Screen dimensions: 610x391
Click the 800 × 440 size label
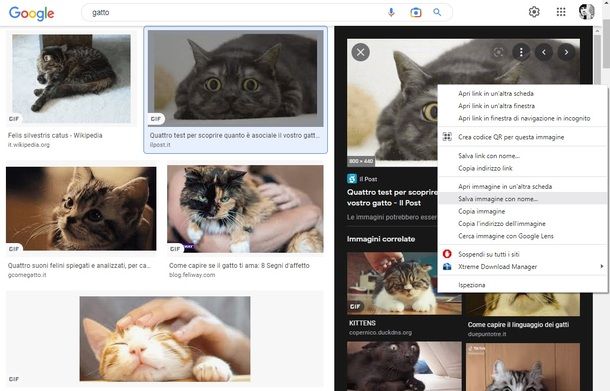click(361, 161)
